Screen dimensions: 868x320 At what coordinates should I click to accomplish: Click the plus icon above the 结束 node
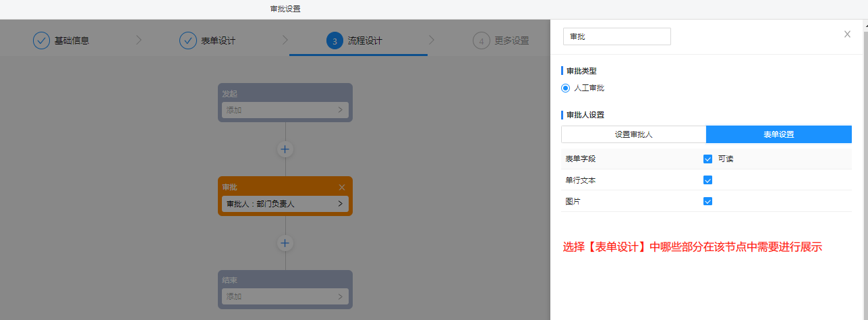[285, 243]
